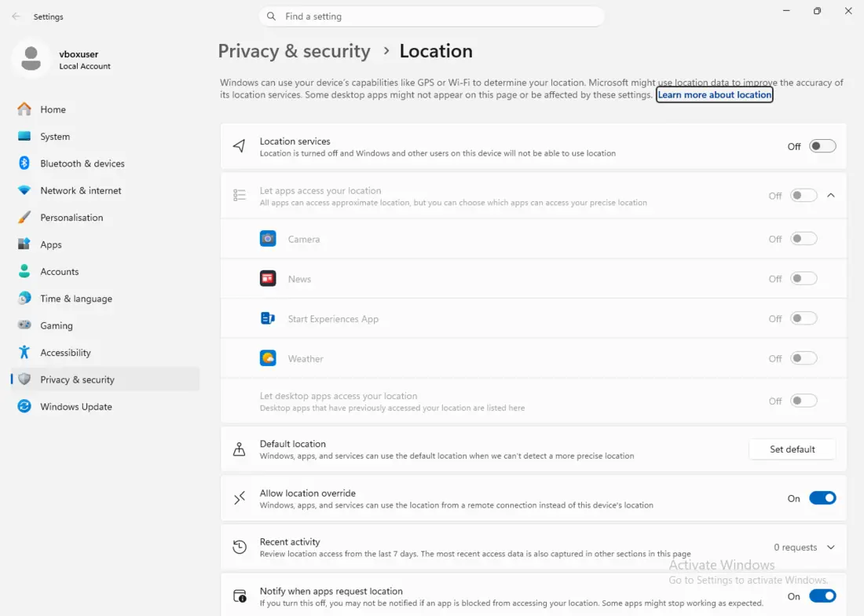Open Accessibility settings
The width and height of the screenshot is (864, 616).
pos(105,352)
